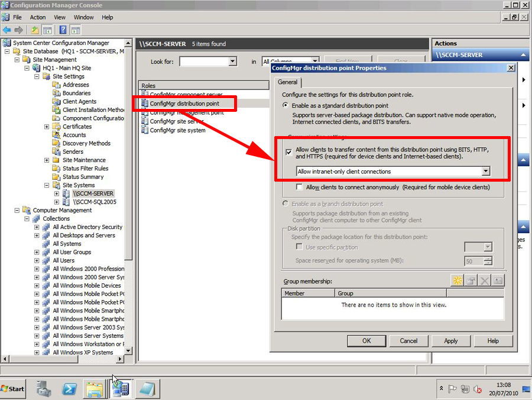Image resolution: width=532 pixels, height=400 pixels.
Task: Click Apply in the properties dialog
Action: pos(451,341)
